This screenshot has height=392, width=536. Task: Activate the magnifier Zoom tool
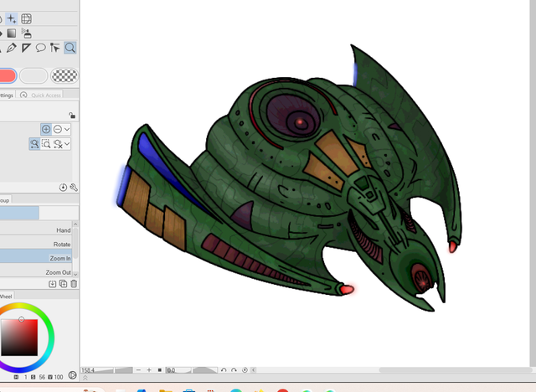click(70, 48)
